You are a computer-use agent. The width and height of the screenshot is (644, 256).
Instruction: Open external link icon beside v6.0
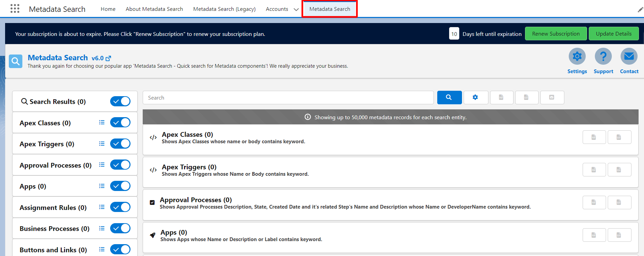click(108, 58)
